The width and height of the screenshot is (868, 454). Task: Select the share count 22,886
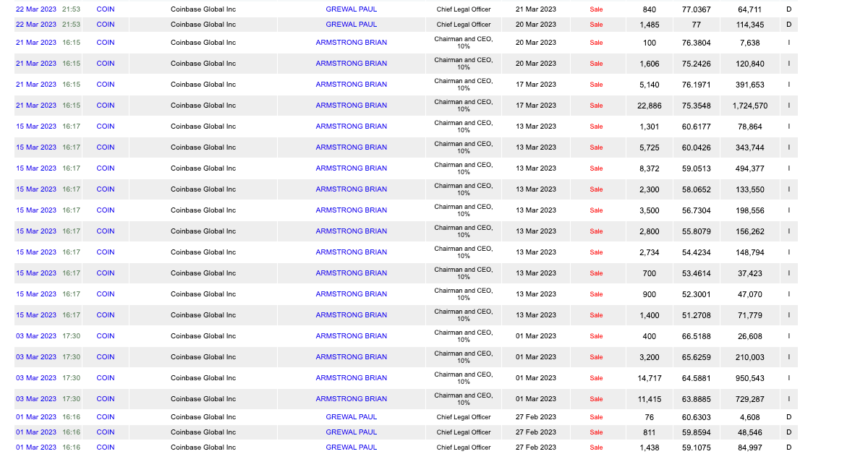[650, 106]
